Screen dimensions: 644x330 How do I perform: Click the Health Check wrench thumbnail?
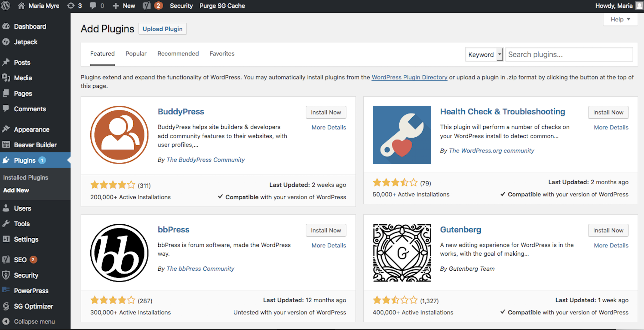[x=402, y=135]
